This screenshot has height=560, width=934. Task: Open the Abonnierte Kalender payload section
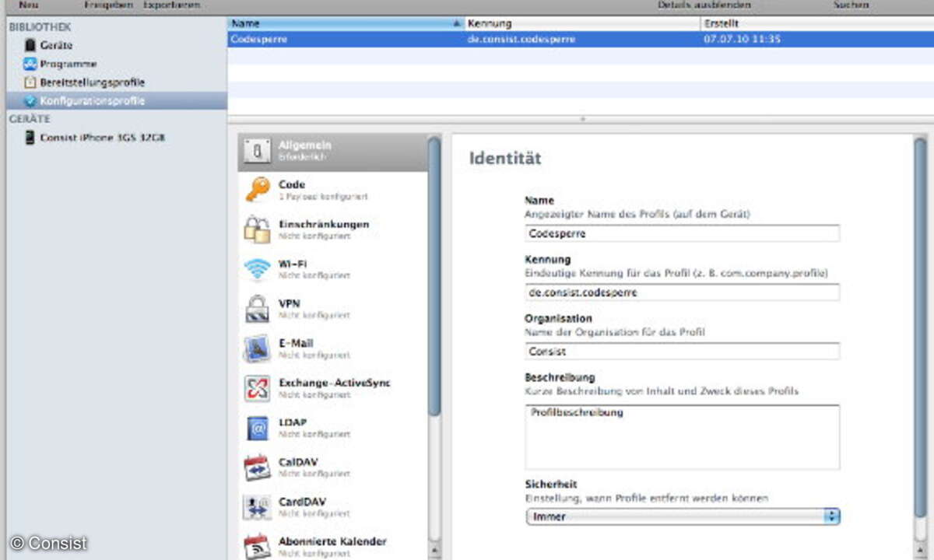(x=332, y=545)
